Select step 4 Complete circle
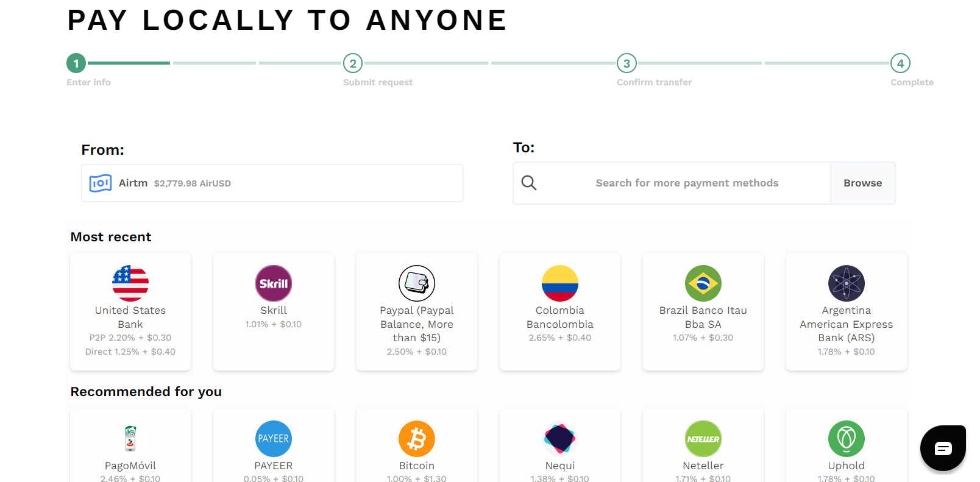This screenshot has width=980, height=482. (900, 63)
